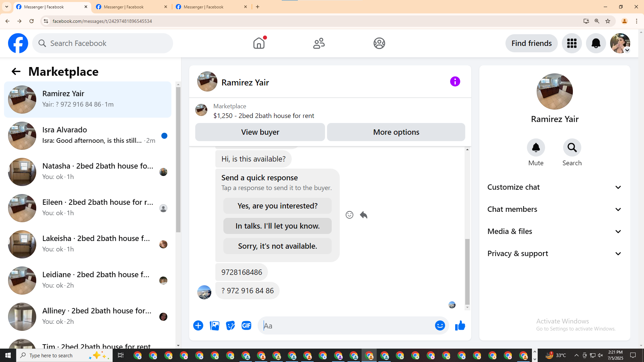Send a thumbs-up like

(460, 325)
